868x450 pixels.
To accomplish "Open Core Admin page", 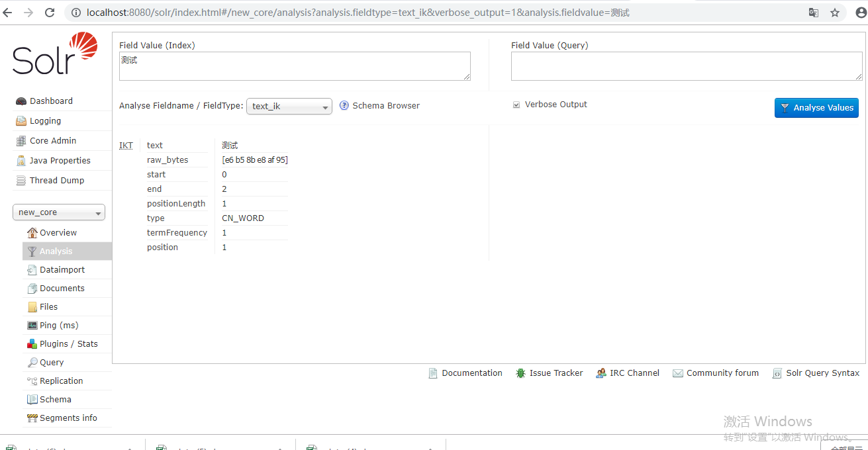I will click(53, 141).
